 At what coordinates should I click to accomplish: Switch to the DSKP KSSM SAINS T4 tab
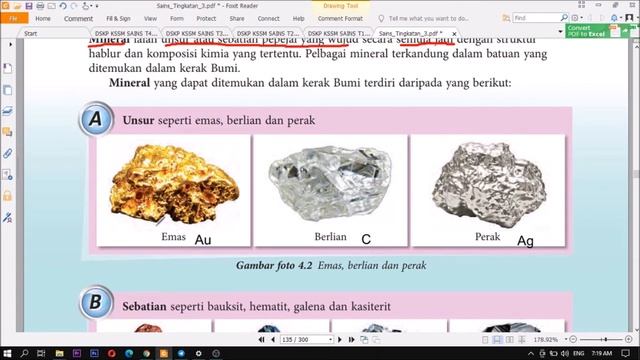click(x=125, y=33)
